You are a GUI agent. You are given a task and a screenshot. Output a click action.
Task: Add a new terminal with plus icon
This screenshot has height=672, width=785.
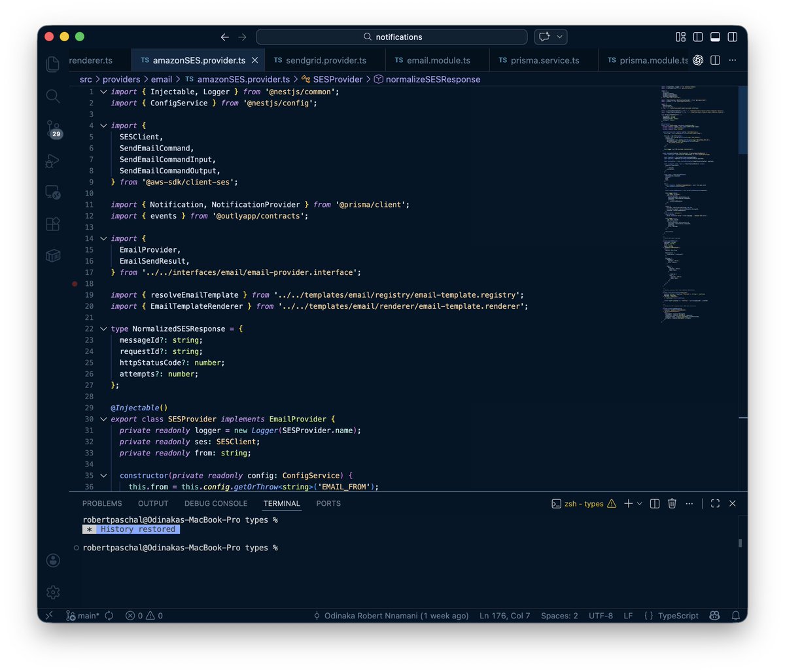coord(628,504)
